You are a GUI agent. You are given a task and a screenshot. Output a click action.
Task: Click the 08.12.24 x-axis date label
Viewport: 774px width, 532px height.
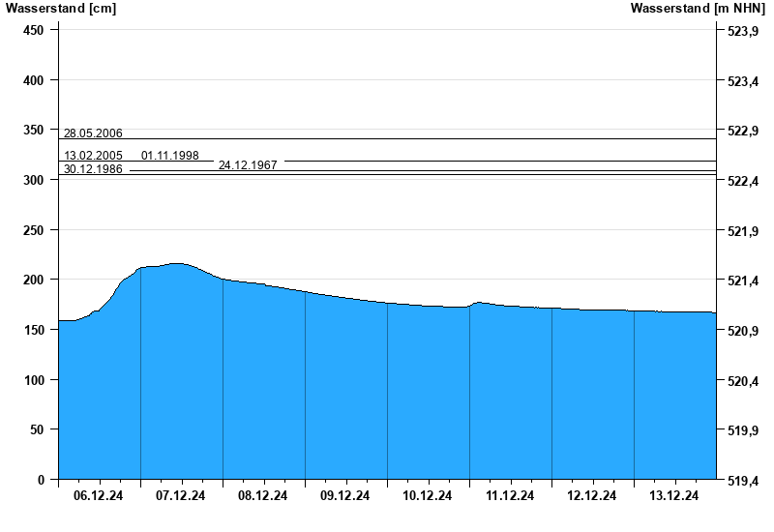[x=263, y=496]
